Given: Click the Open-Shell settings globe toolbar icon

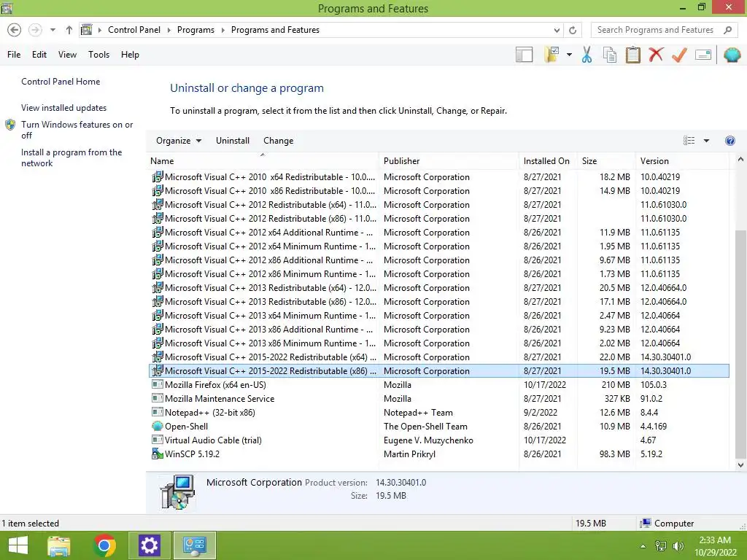Looking at the screenshot, I should (x=732, y=55).
